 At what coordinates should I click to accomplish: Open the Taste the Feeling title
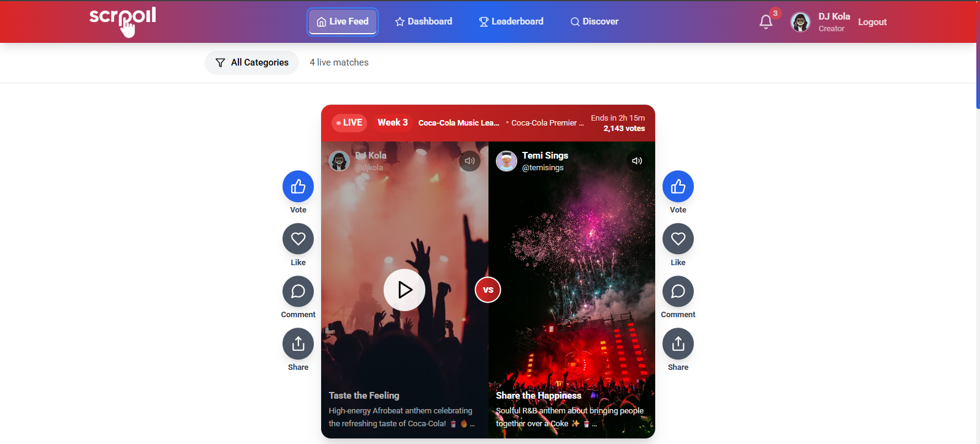tap(364, 396)
